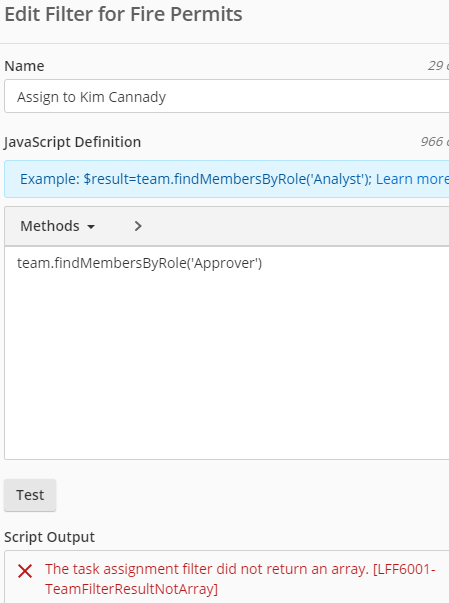
Task: Click the 'Learn more' link
Action: coord(412,179)
